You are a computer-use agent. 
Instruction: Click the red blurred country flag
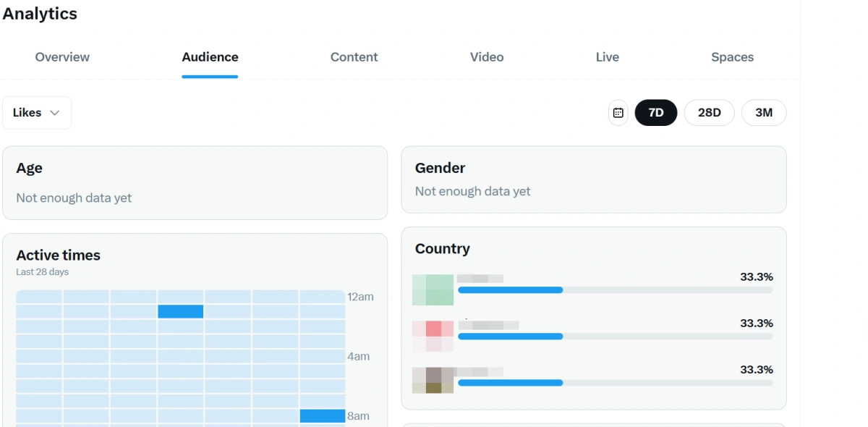click(x=433, y=336)
